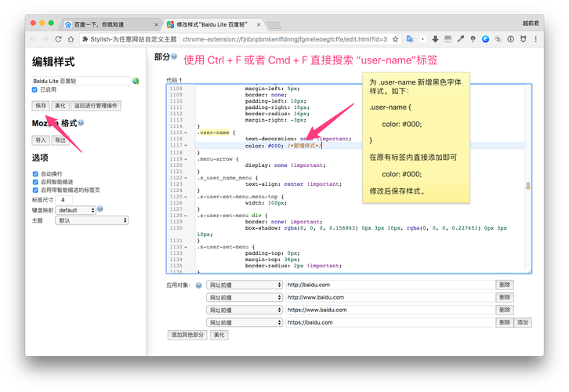
Task: Open the 主题 theme dropdown
Action: (x=92, y=220)
